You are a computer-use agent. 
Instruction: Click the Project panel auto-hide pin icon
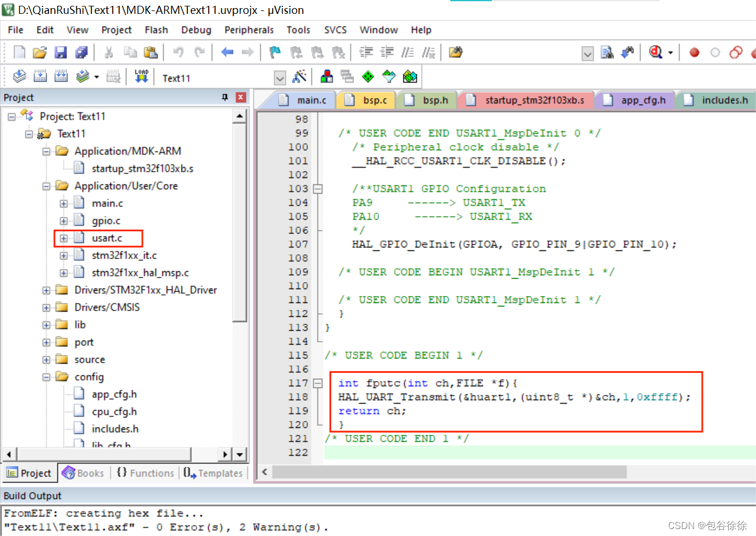tap(225, 97)
